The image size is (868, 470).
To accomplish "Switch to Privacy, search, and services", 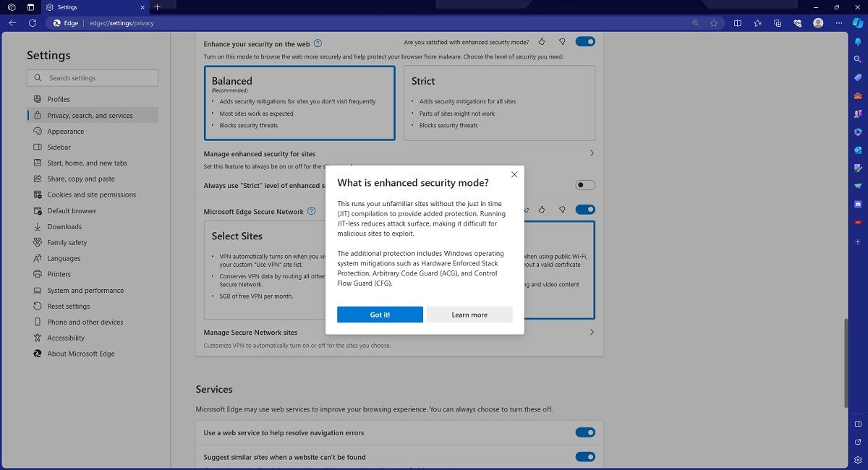I will click(90, 114).
